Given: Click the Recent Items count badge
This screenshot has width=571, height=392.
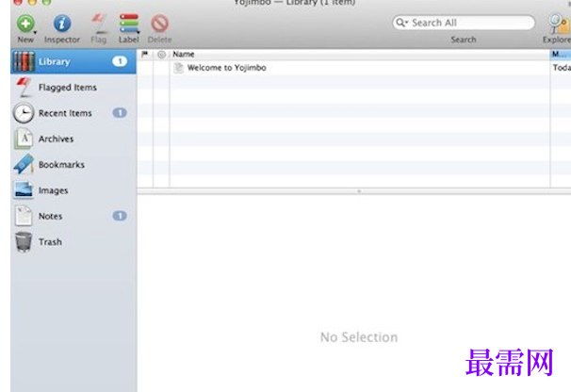Looking at the screenshot, I should (x=120, y=113).
